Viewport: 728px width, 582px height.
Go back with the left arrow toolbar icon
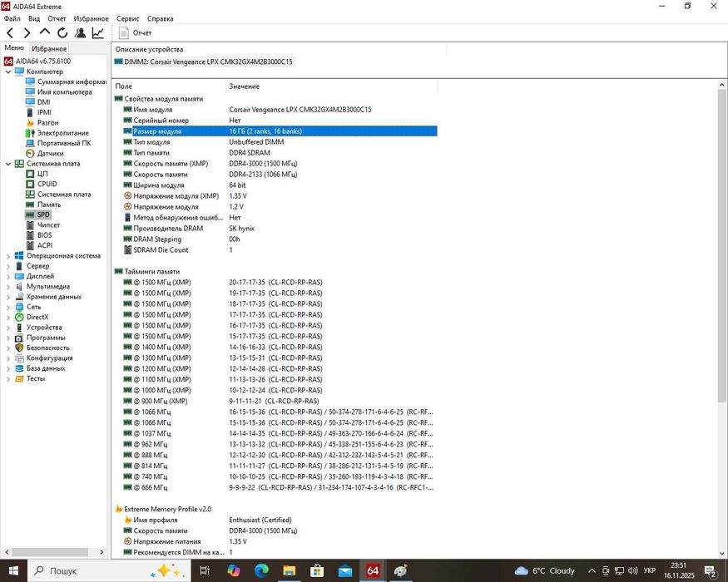point(10,33)
